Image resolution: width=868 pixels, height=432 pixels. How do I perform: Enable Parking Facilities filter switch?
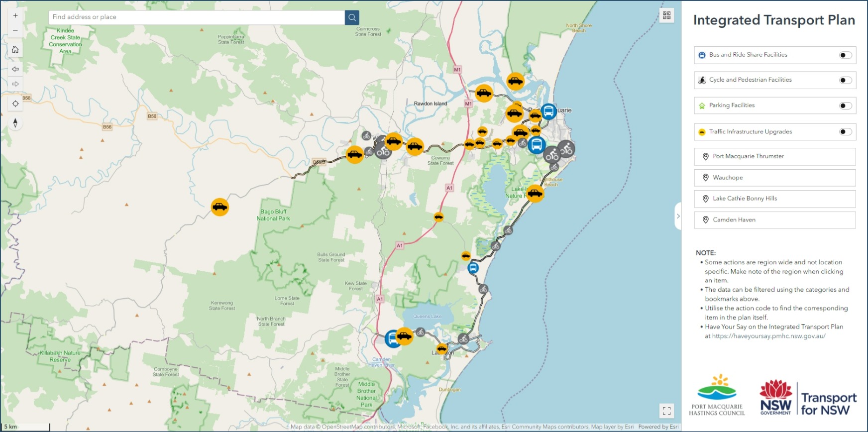[x=845, y=106]
